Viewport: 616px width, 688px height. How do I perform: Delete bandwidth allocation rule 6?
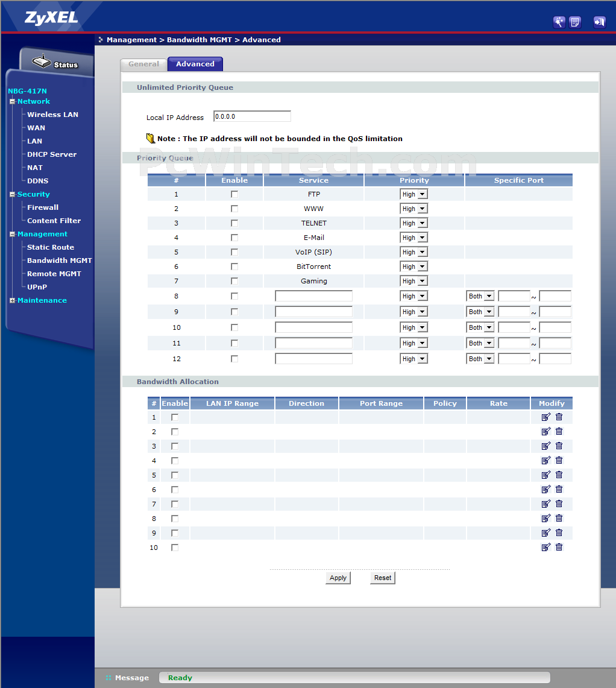(x=559, y=489)
